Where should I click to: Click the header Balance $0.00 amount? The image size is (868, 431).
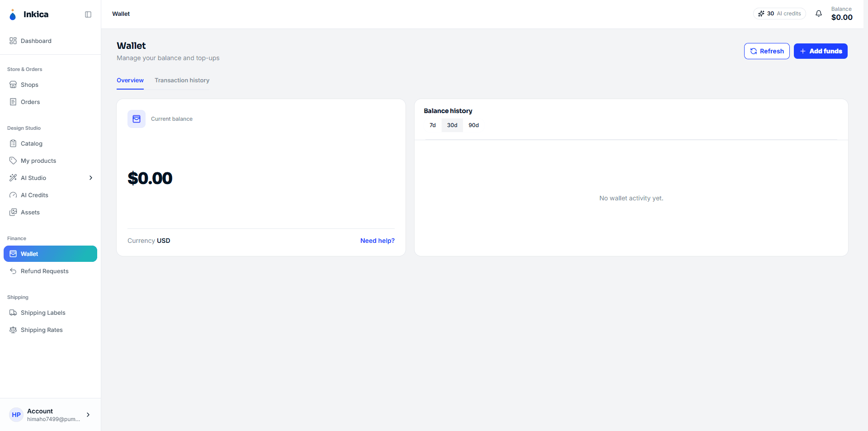pyautogui.click(x=842, y=17)
